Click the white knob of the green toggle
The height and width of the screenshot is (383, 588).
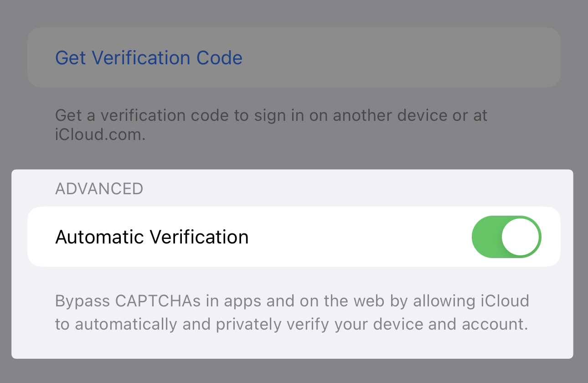(521, 237)
